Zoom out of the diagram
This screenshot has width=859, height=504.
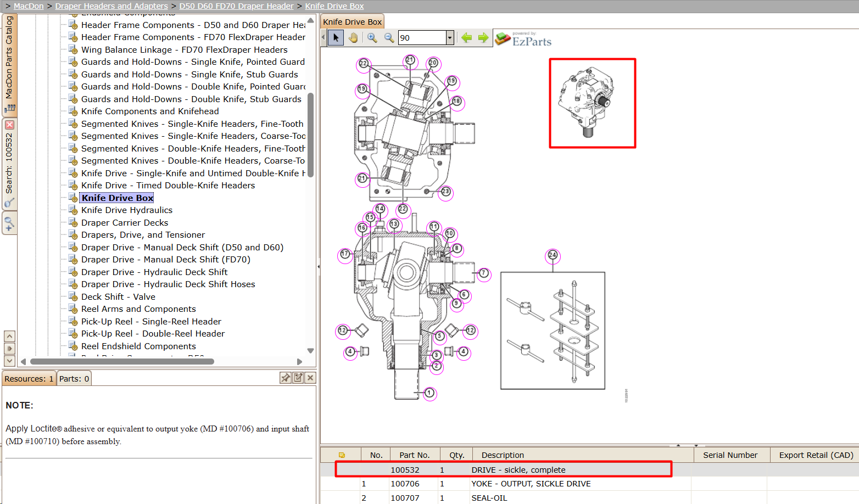click(389, 37)
